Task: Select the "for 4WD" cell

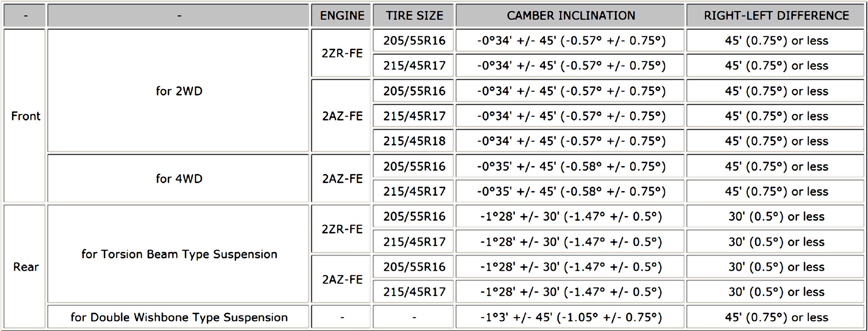Action: (x=179, y=179)
